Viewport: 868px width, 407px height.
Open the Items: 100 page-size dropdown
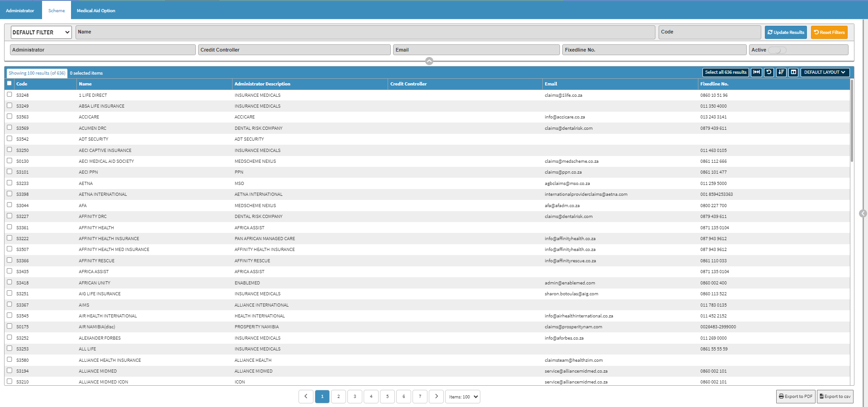pos(463,397)
